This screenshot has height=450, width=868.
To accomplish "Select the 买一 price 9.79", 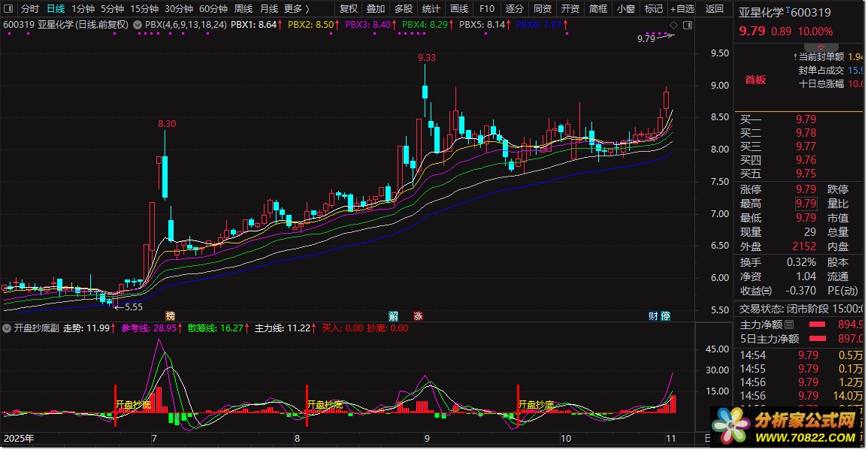I will [806, 119].
